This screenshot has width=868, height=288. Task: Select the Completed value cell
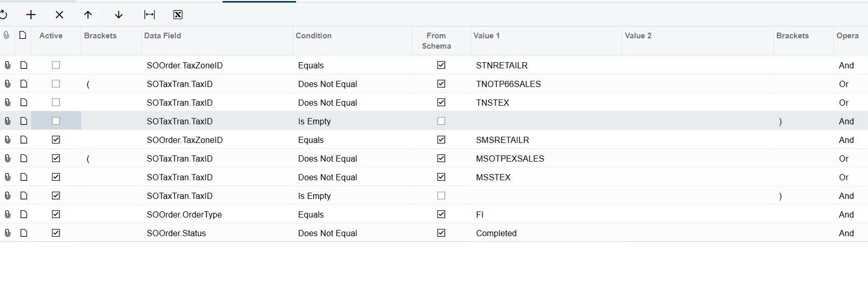point(546,233)
